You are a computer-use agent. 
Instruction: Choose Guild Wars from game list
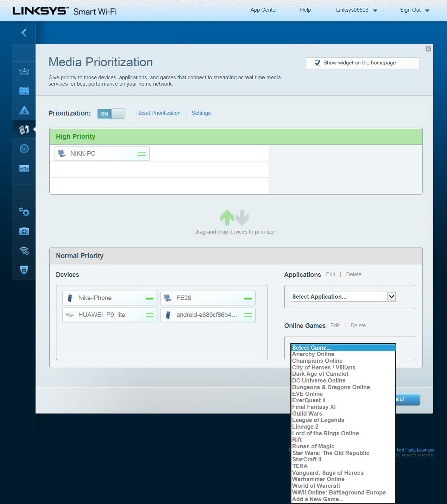[344, 413]
